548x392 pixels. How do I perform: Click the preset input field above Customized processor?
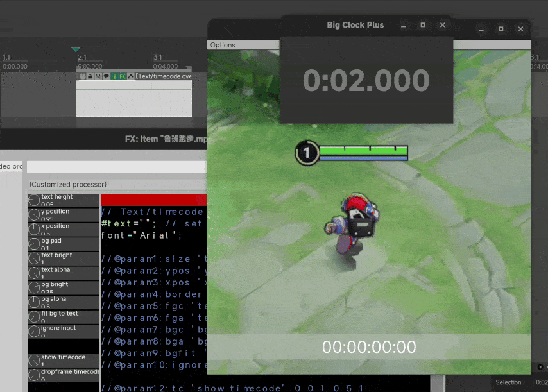coord(117,167)
